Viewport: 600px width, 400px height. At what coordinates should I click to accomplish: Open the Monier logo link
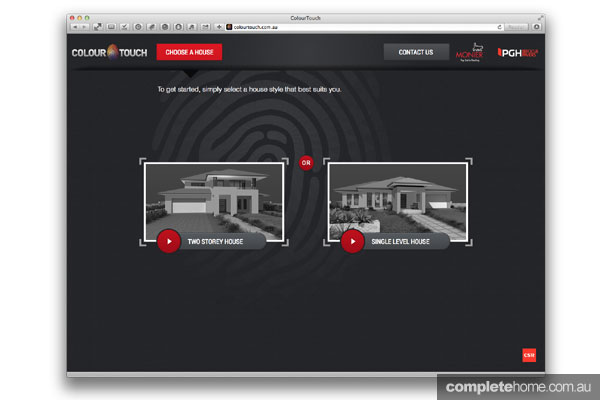coord(470,52)
